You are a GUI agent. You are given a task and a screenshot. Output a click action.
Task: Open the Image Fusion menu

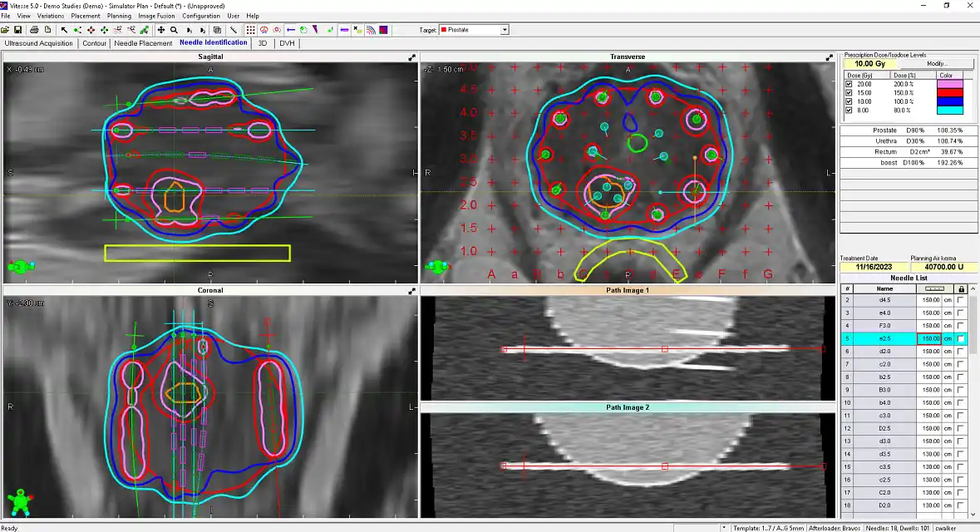tap(156, 16)
